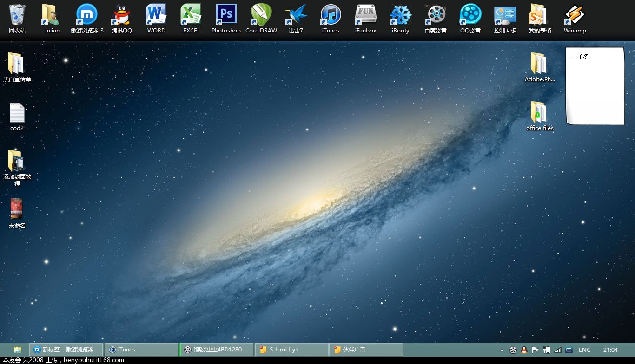Select the iFunbox shortcut icon
This screenshot has width=635, height=364.
click(x=365, y=15)
